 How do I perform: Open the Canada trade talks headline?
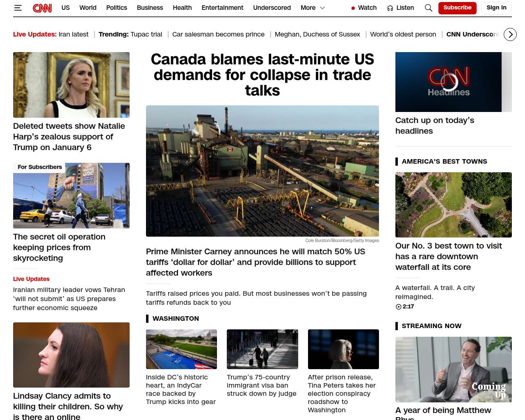click(x=262, y=75)
